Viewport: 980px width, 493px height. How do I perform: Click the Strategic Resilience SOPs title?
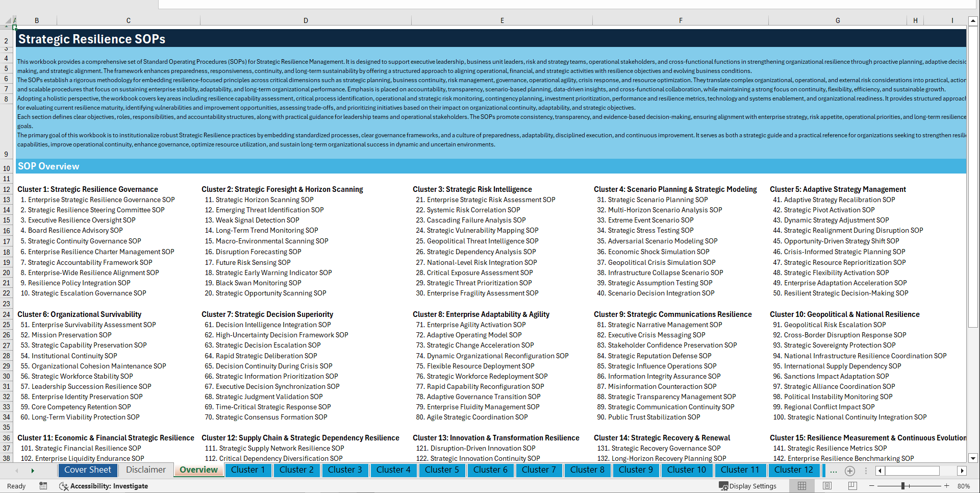(92, 39)
